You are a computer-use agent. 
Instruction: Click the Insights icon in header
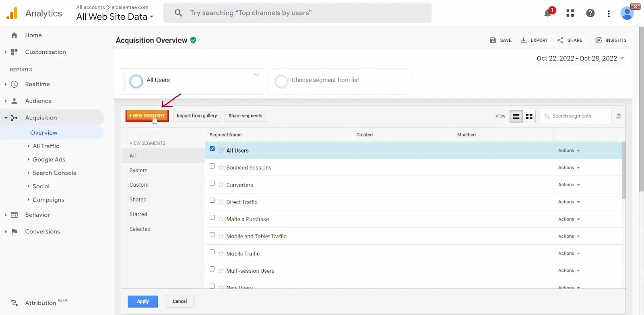pyautogui.click(x=599, y=40)
